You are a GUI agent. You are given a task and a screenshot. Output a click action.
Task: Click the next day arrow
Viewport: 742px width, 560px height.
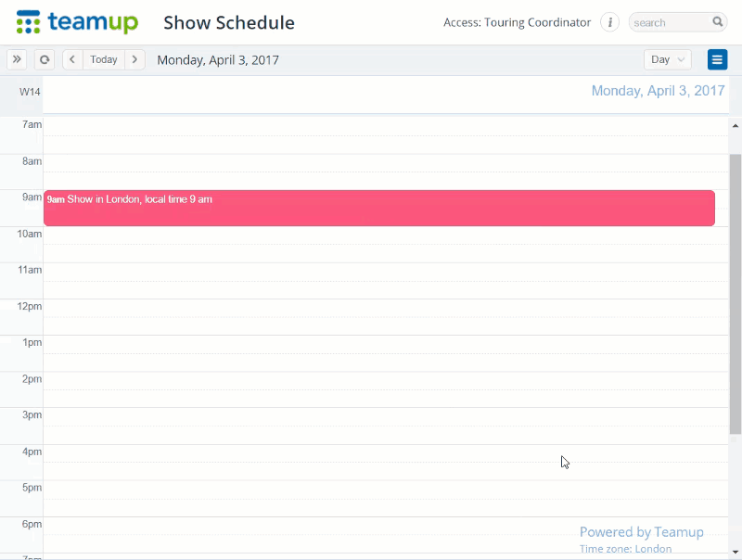point(135,59)
